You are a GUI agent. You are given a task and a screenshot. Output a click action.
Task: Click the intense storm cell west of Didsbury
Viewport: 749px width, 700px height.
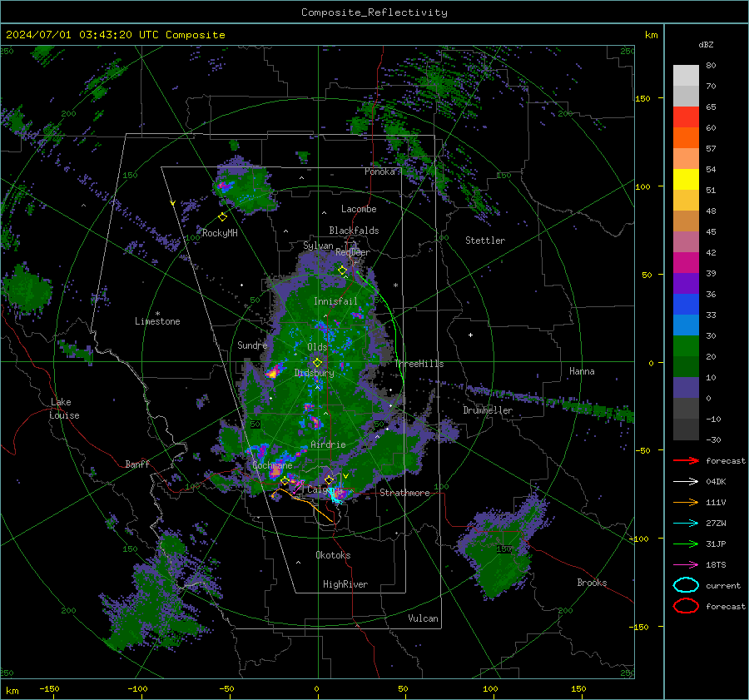(273, 372)
